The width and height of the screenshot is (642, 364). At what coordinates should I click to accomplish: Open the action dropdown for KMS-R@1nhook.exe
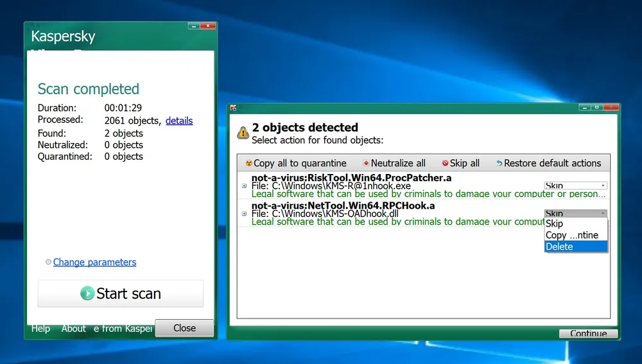point(602,186)
